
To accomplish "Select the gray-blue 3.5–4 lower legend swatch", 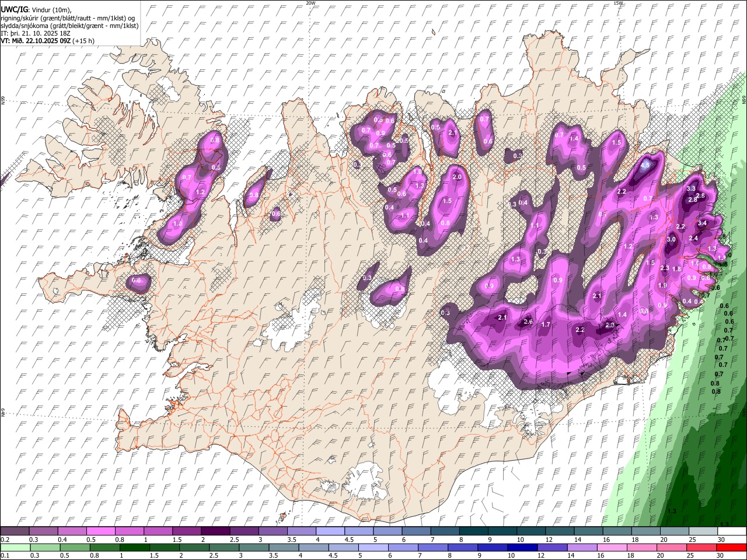I will 284,548.
